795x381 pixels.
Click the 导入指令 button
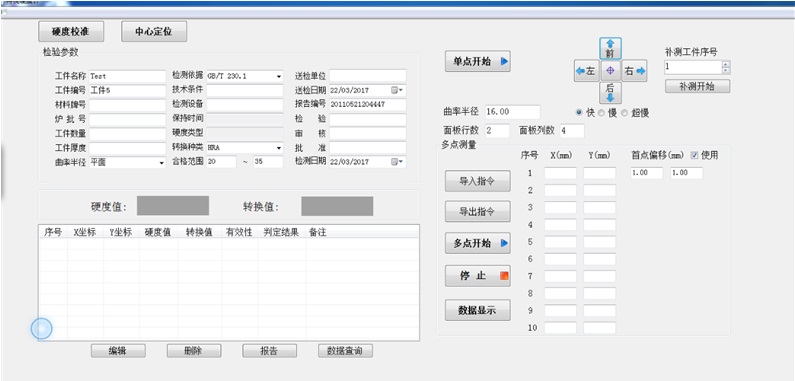(478, 181)
